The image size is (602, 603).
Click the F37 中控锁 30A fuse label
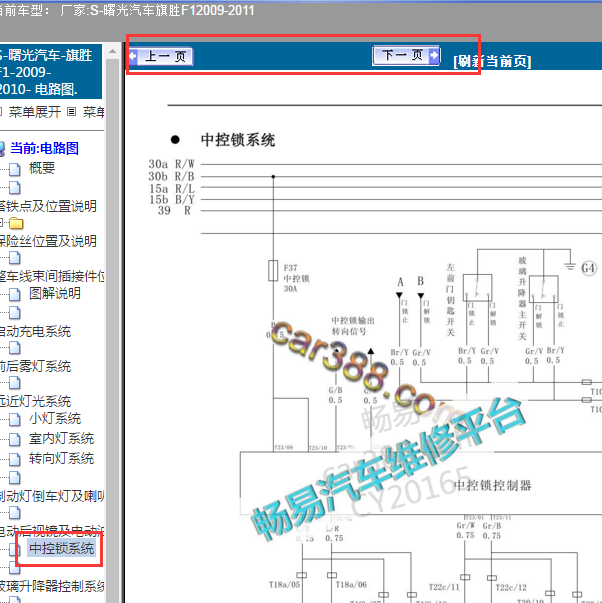pyautogui.click(x=296, y=278)
